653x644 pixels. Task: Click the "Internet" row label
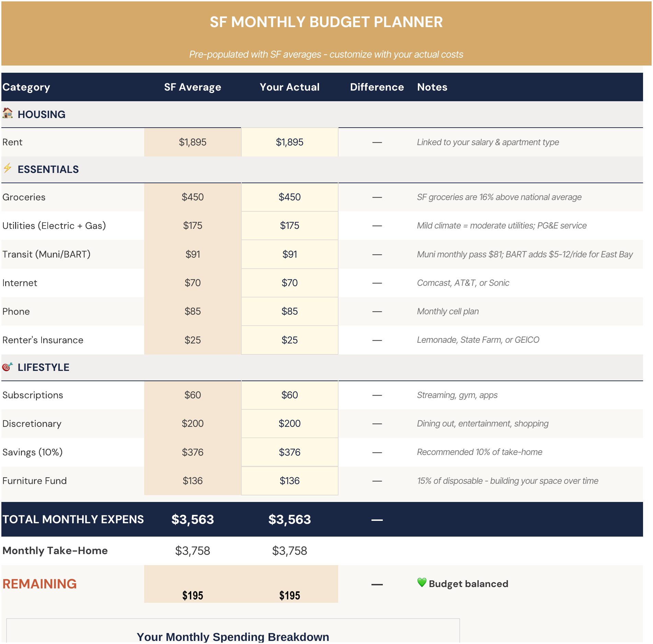click(x=20, y=283)
